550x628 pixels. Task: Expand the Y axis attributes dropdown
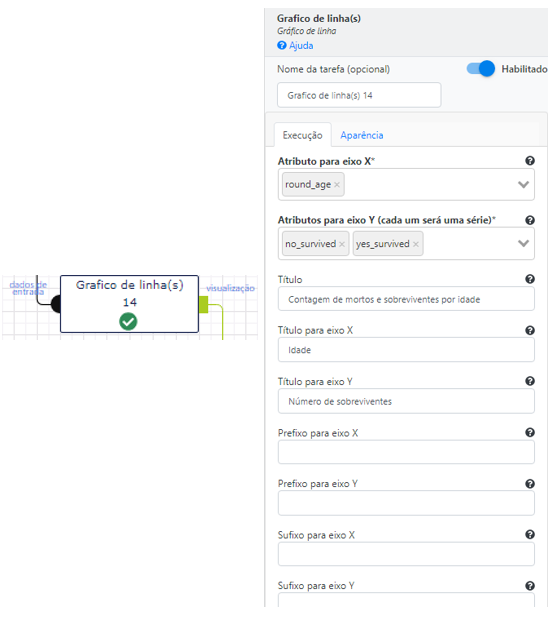click(x=523, y=243)
